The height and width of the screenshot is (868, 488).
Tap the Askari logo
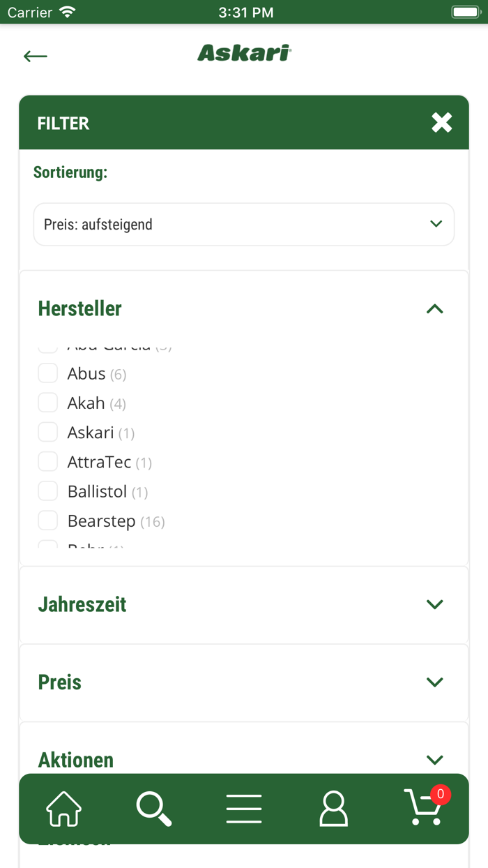[x=243, y=52]
